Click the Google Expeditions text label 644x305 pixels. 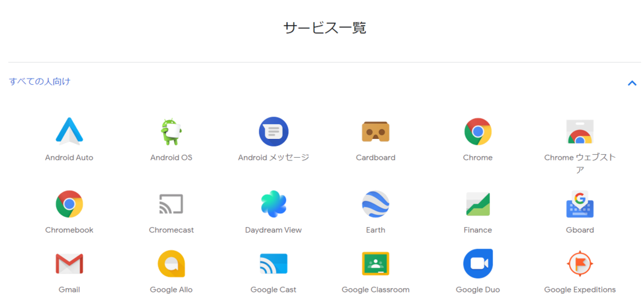[x=579, y=290]
